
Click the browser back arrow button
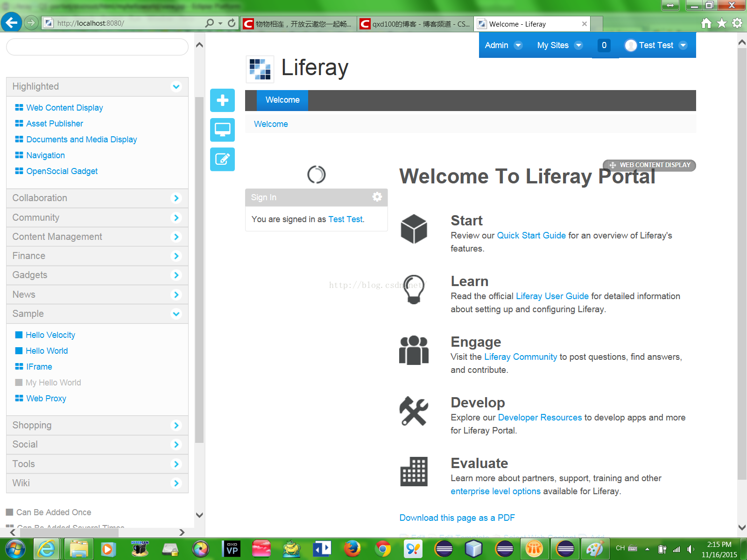[12, 22]
